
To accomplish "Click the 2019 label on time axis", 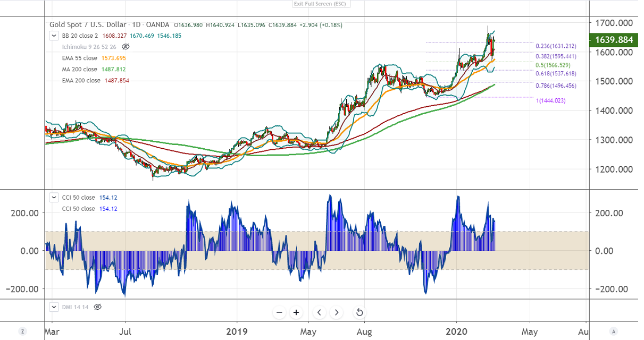I will 237,331.
